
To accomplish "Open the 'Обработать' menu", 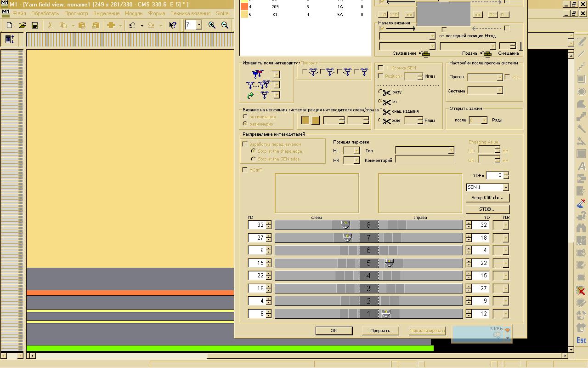I will 45,13.
